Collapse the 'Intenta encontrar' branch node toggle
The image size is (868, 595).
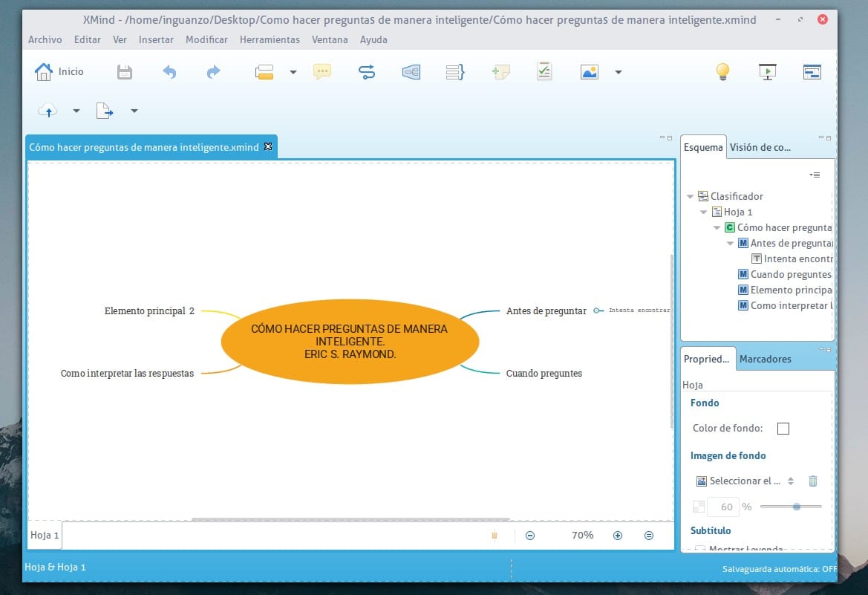tap(598, 310)
